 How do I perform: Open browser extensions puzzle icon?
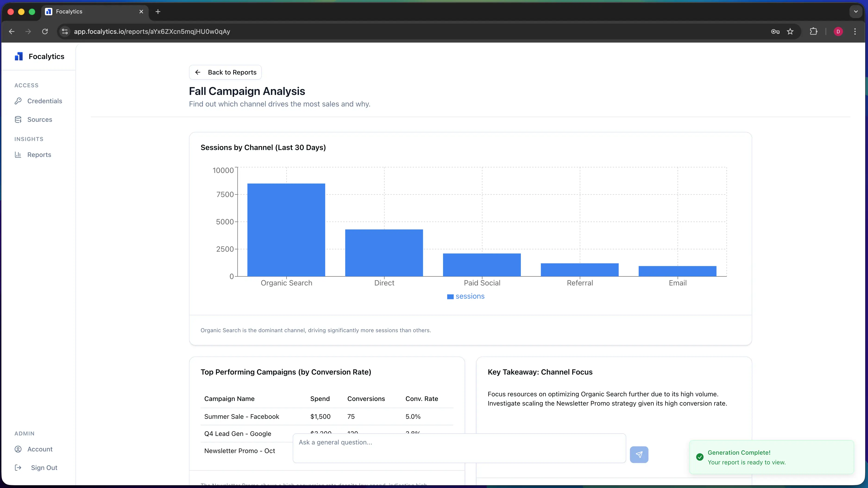(813, 31)
